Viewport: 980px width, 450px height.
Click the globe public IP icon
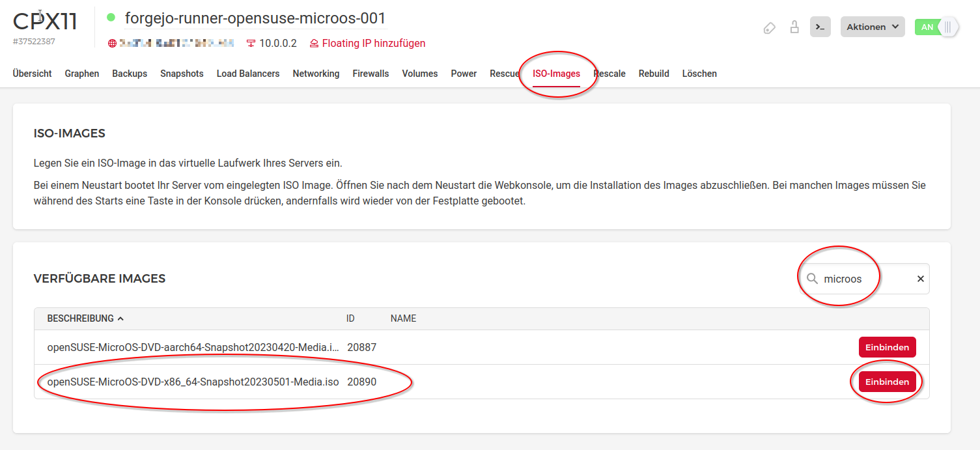point(112,44)
